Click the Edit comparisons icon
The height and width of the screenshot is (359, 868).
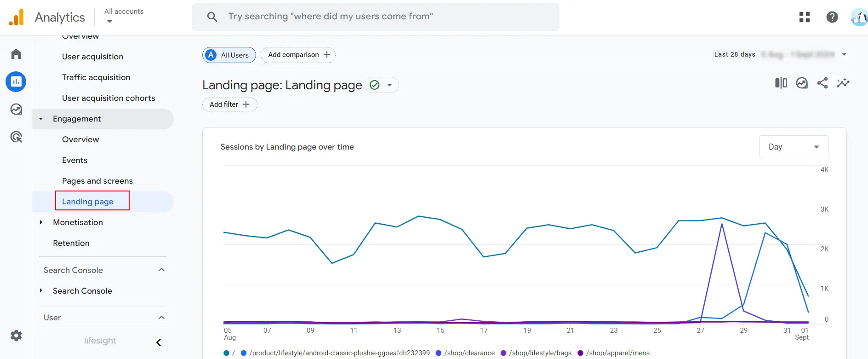pyautogui.click(x=781, y=83)
